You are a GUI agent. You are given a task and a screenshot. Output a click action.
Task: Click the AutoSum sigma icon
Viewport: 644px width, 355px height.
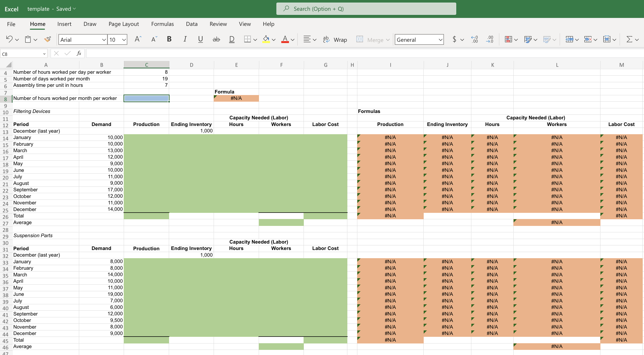click(x=629, y=39)
